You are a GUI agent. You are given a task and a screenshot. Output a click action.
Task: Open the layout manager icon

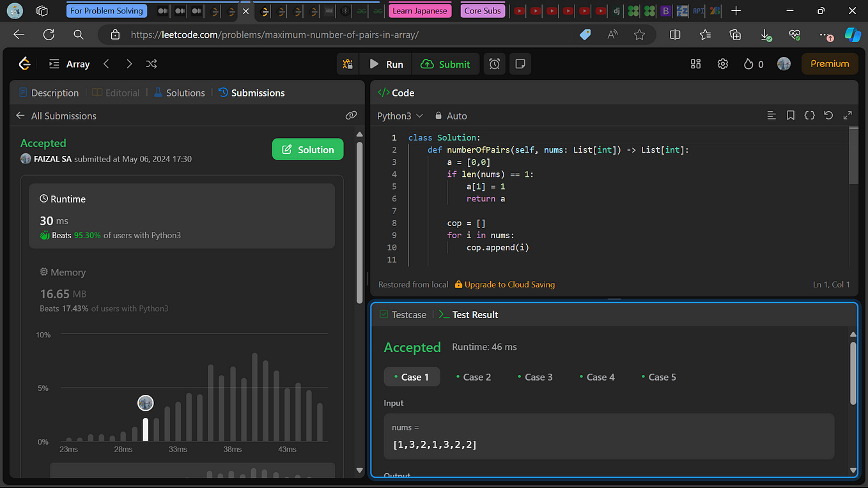696,64
